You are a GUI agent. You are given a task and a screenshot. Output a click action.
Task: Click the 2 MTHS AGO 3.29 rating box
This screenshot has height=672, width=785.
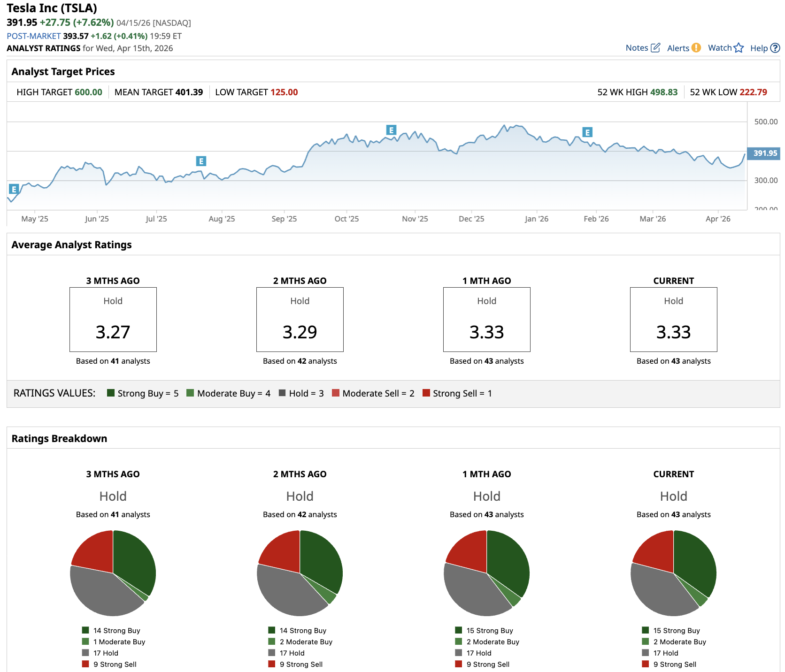click(x=300, y=320)
